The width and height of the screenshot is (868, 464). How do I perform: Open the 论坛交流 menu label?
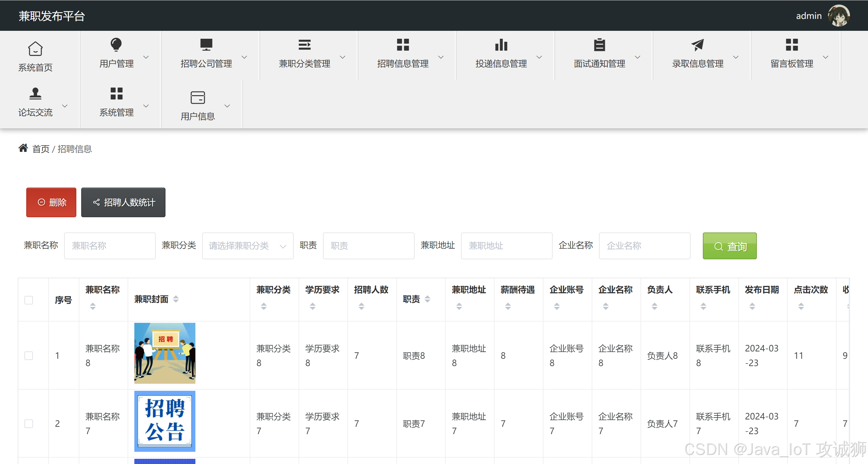tap(35, 113)
